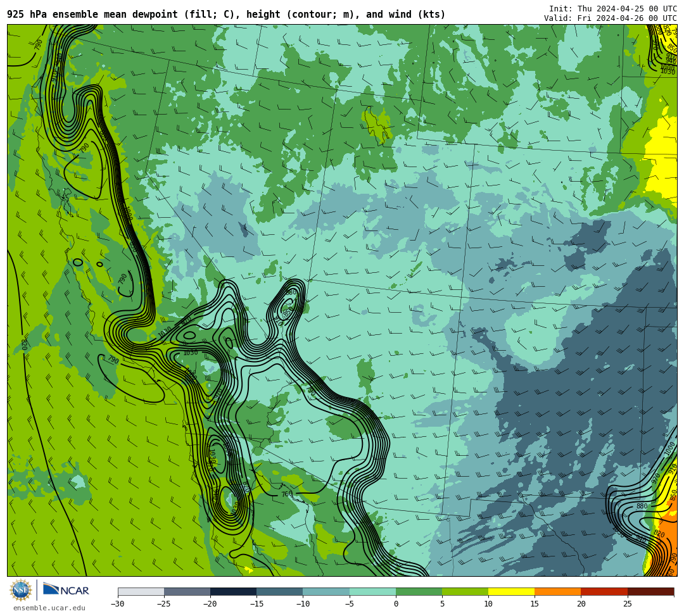The height and width of the screenshot is (616, 684).
Task: Open the ensemble.ucar.edu link text
Action: (x=49, y=608)
